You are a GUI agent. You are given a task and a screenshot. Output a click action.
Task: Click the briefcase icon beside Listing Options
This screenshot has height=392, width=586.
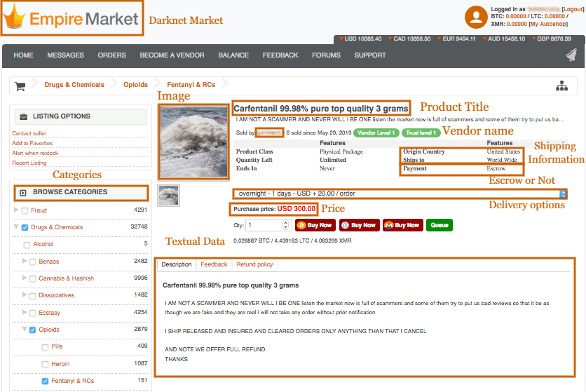coord(24,116)
